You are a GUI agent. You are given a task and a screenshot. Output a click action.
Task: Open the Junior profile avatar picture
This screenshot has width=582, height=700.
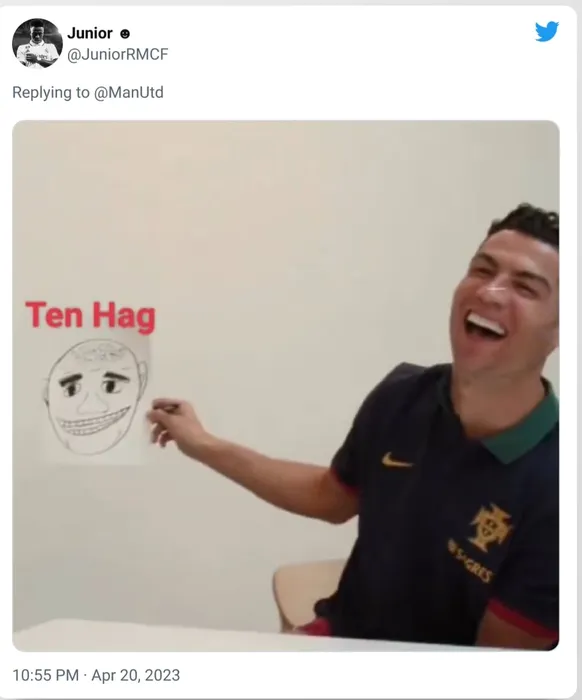click(37, 43)
